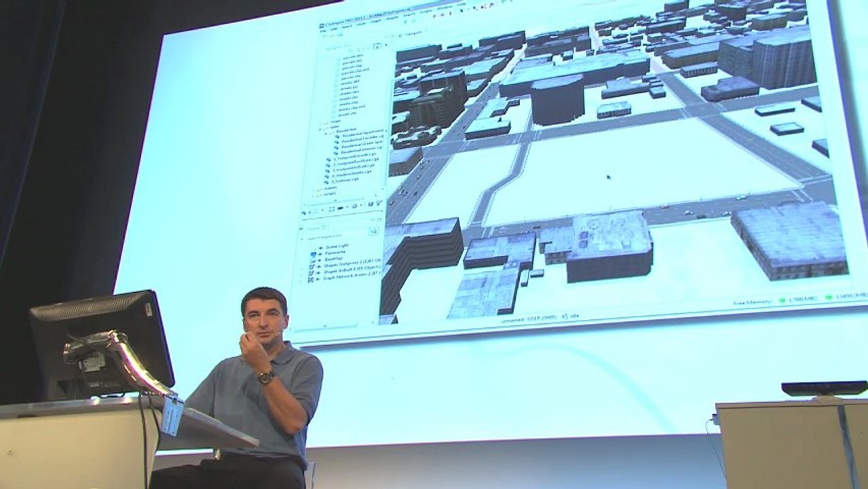Image resolution: width=868 pixels, height=489 pixels.
Task: Hide the Shapes AsBuilt layer
Action: click(x=318, y=273)
